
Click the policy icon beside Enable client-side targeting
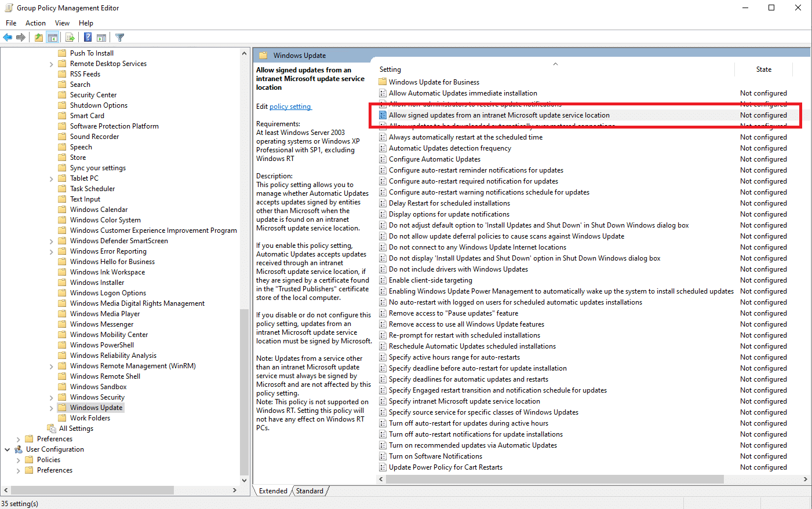tap(383, 280)
